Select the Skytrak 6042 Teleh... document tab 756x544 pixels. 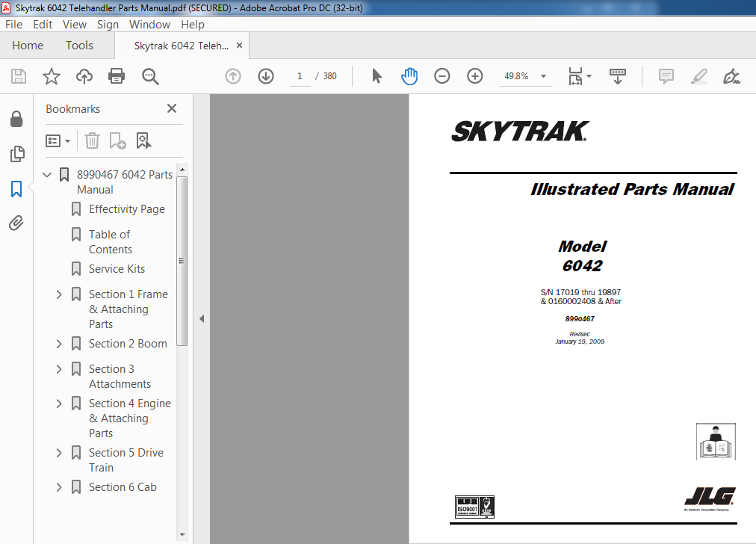(x=182, y=46)
